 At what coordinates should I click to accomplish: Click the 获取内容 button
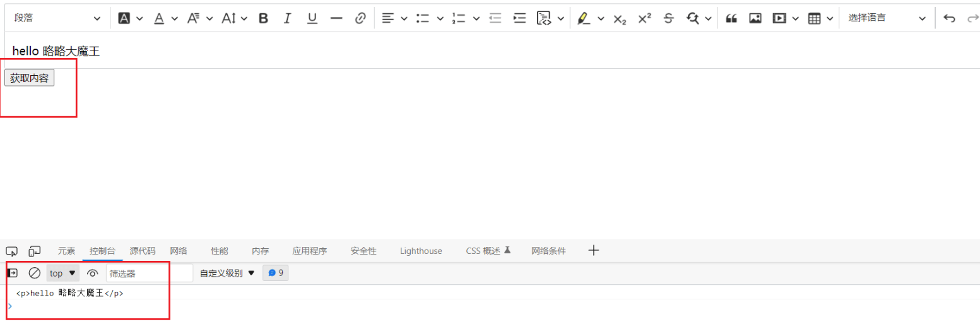pyautogui.click(x=30, y=78)
